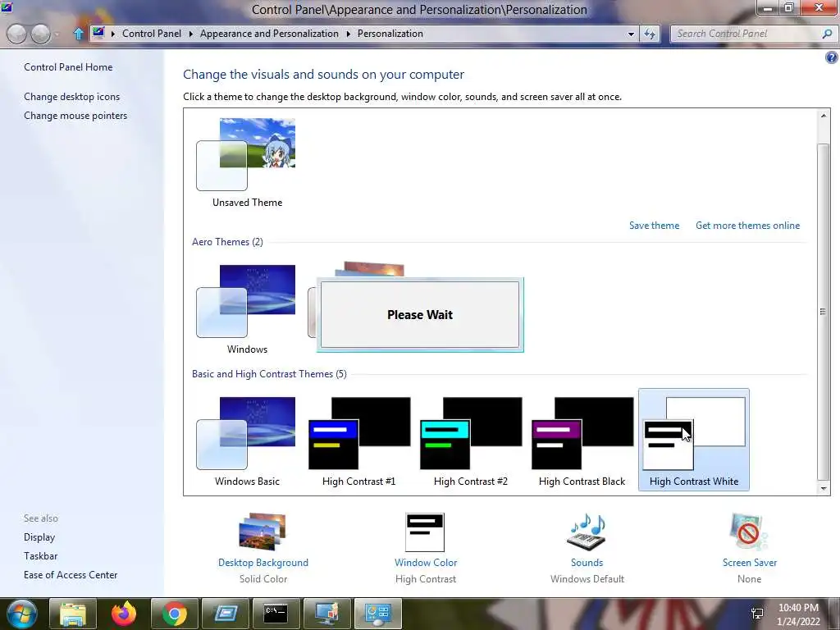Screen dimensions: 840x630
Task: Click the theme list scroll-up arrow
Action: [x=824, y=116]
